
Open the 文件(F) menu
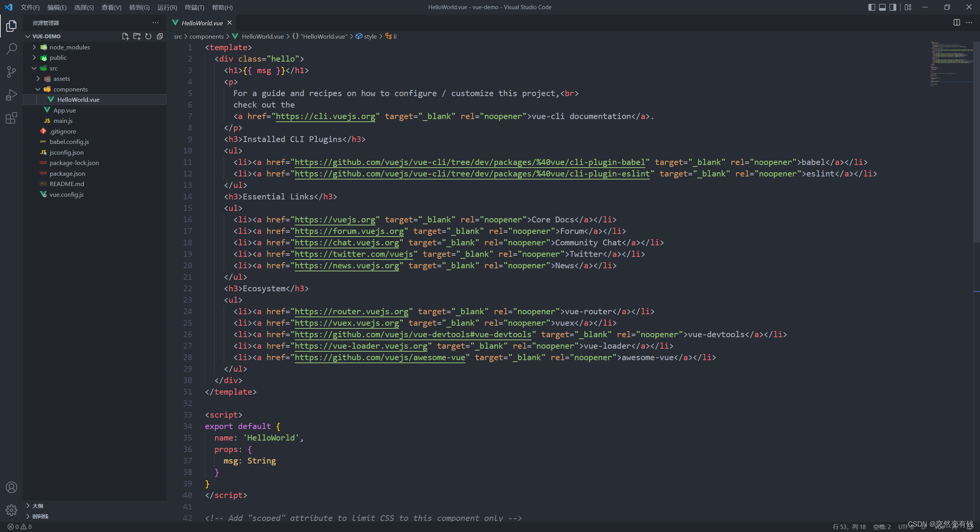(x=30, y=7)
